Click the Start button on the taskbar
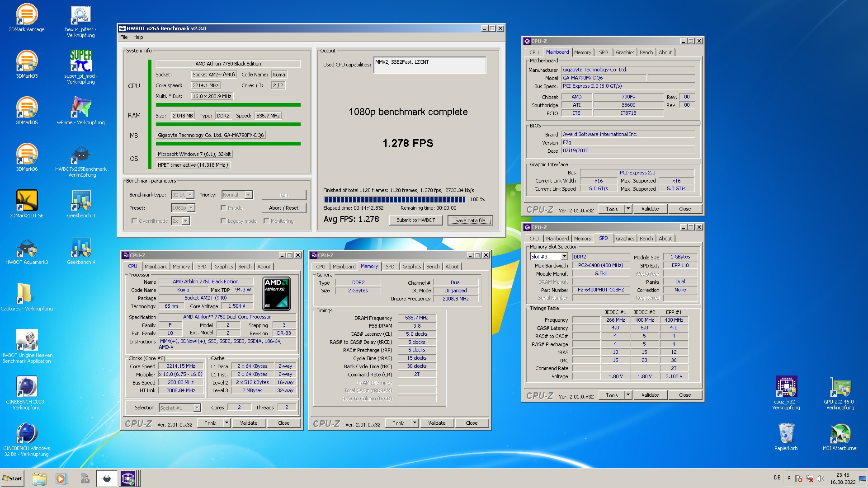Viewport: 868px width, 488px height. pos(12,479)
